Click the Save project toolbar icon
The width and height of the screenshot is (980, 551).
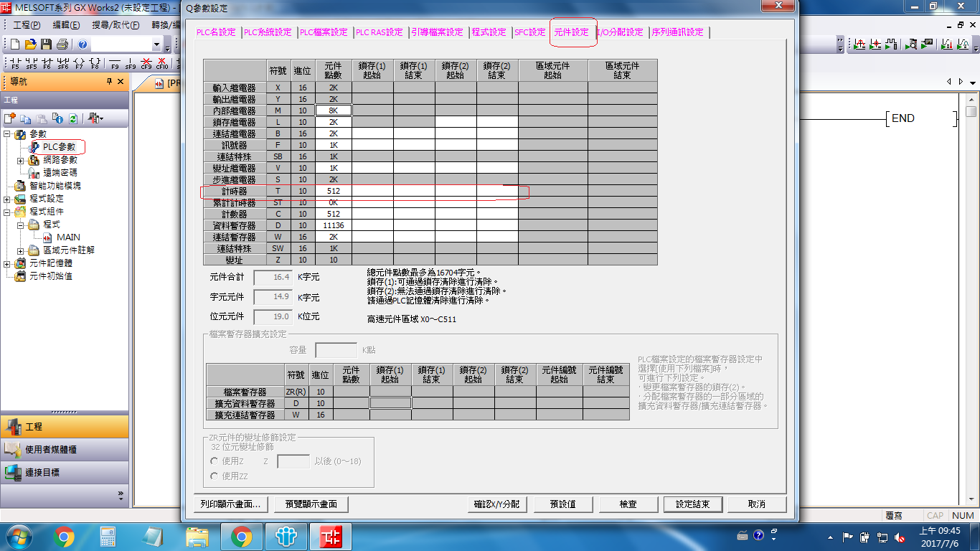coord(47,44)
